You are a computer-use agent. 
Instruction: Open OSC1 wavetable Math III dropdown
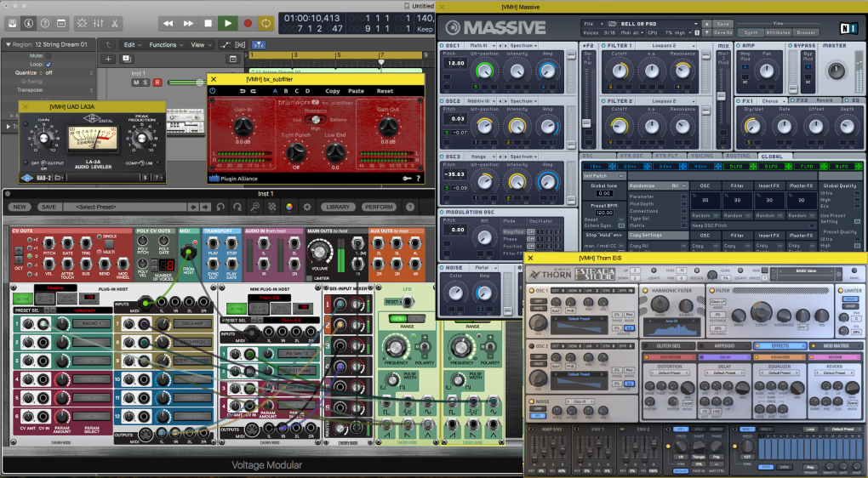click(482, 45)
